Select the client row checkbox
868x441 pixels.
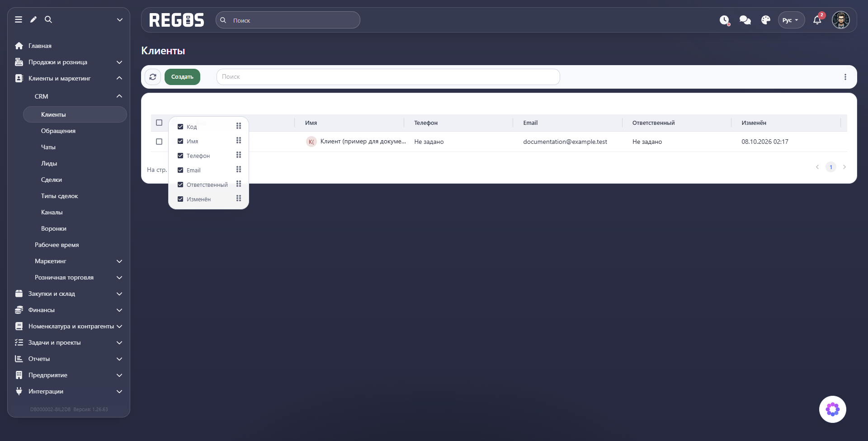pos(159,142)
